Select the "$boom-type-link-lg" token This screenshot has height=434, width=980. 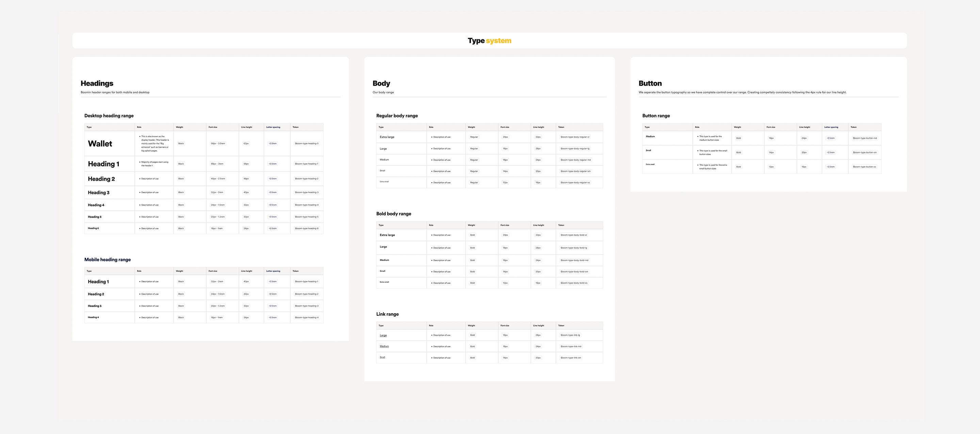pyautogui.click(x=570, y=335)
